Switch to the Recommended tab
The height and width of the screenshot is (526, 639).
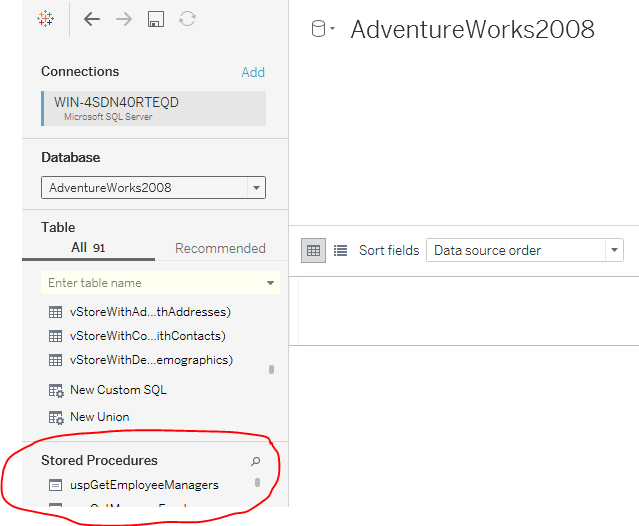pos(220,248)
